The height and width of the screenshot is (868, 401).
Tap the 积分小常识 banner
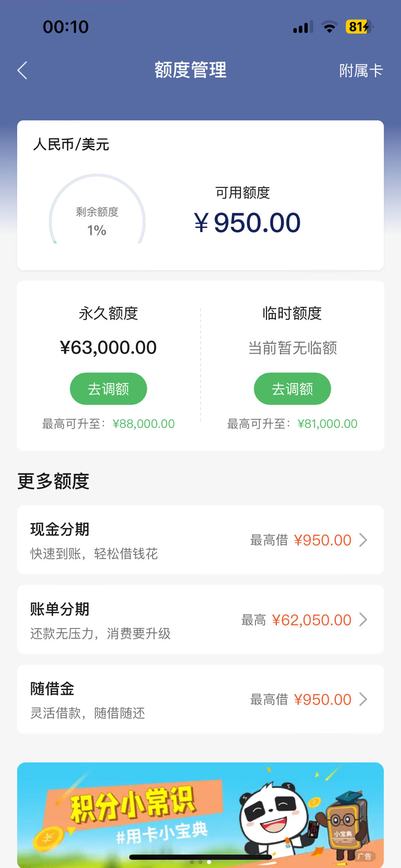200,815
